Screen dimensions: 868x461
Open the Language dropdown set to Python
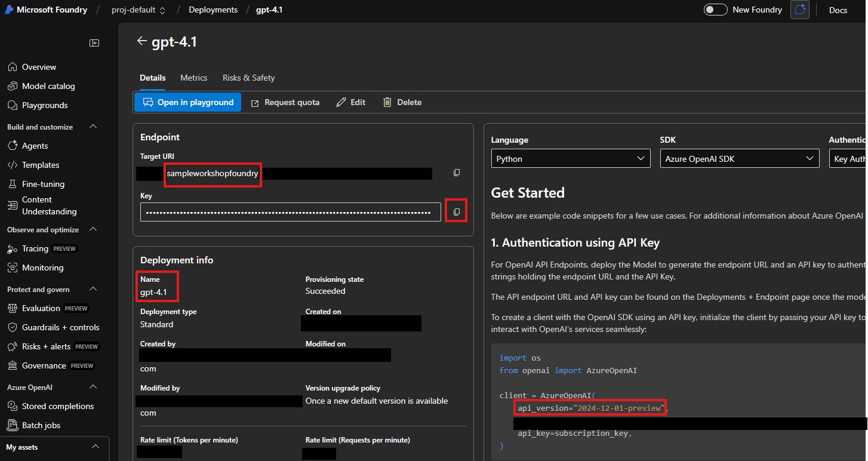(x=571, y=159)
